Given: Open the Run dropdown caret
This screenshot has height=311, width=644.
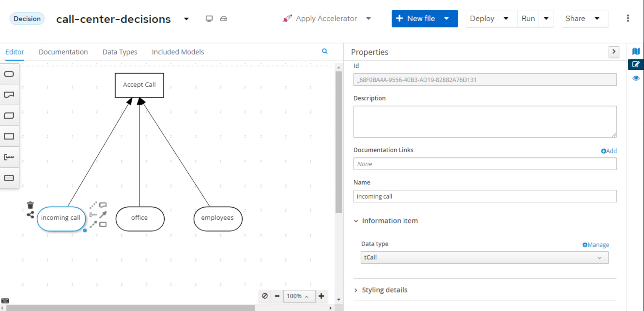Looking at the screenshot, I should (546, 18).
